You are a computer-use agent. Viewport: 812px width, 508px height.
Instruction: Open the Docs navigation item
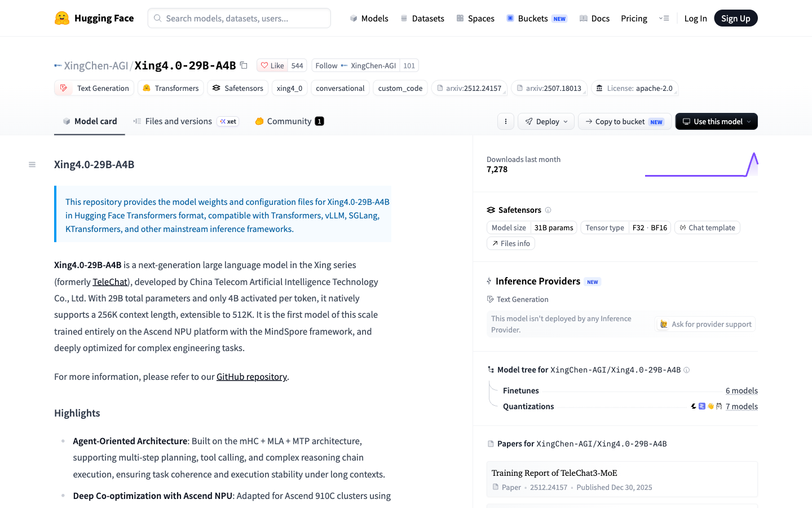(x=594, y=18)
